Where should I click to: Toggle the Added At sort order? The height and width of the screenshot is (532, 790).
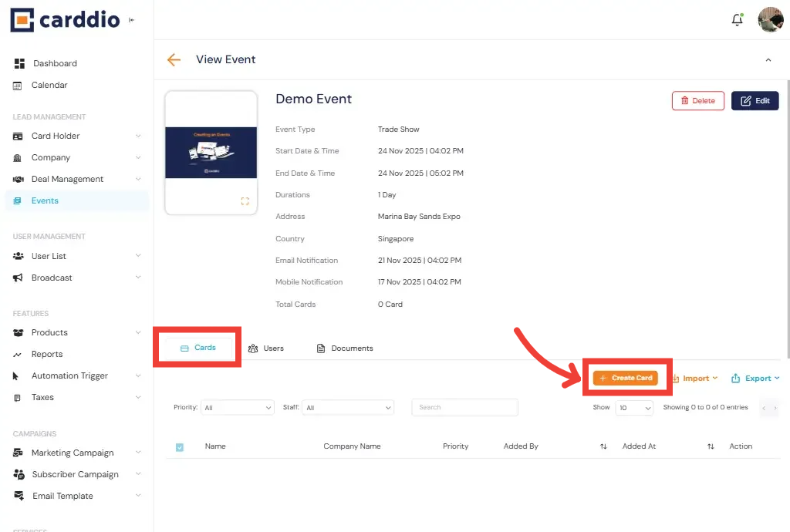(710, 446)
